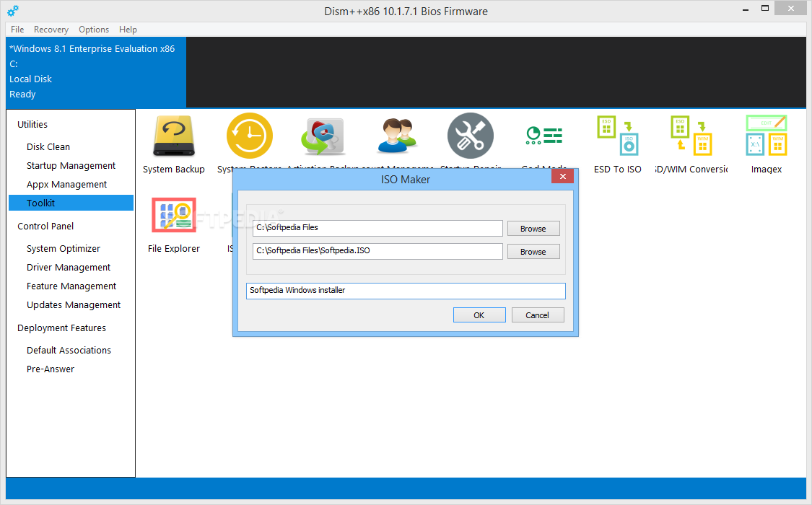
Task: Click the Softpedia.ISO output path field
Action: pyautogui.click(x=377, y=251)
